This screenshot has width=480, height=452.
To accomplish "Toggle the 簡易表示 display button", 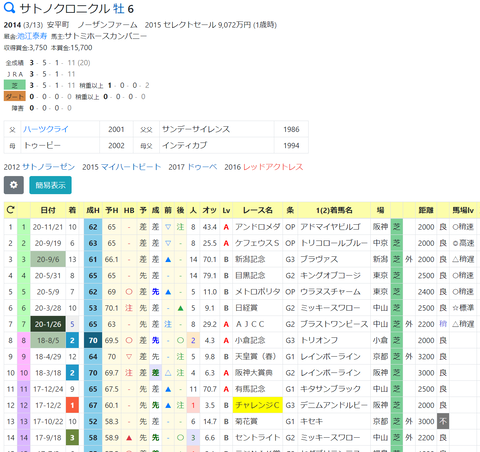I will [x=50, y=185].
